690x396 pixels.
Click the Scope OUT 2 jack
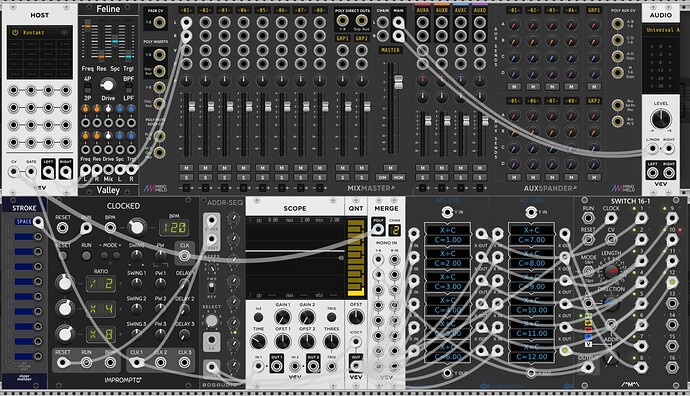pos(313,366)
